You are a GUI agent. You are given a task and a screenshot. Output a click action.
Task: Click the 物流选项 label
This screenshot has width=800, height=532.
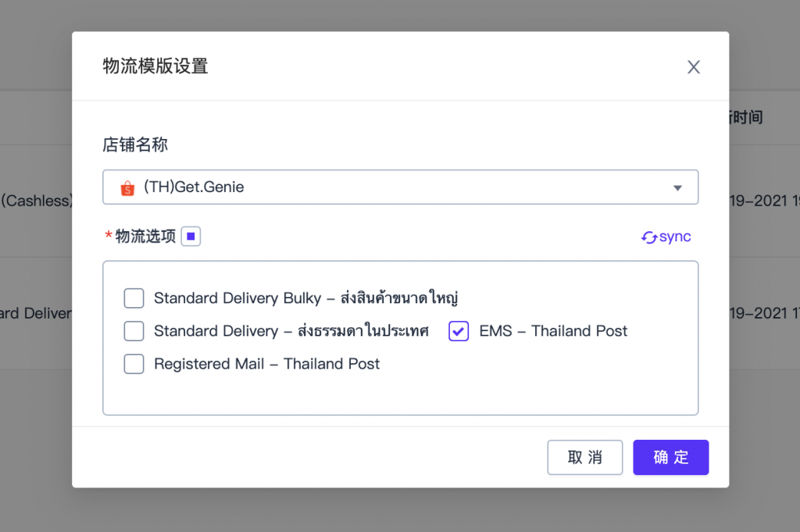click(x=145, y=236)
